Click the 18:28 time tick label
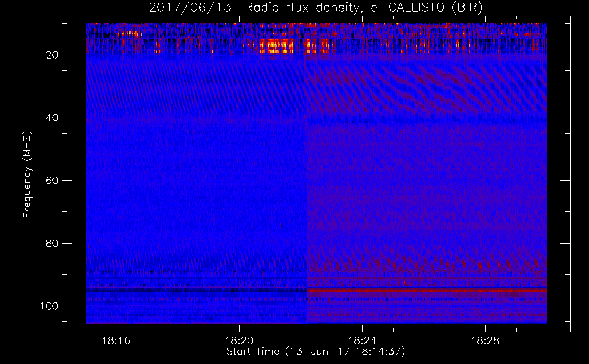 (x=485, y=341)
